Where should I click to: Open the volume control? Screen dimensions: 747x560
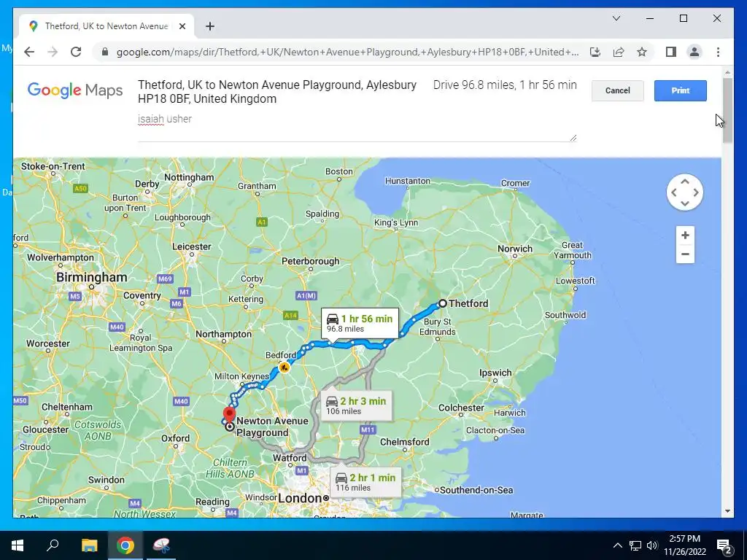tap(652, 545)
